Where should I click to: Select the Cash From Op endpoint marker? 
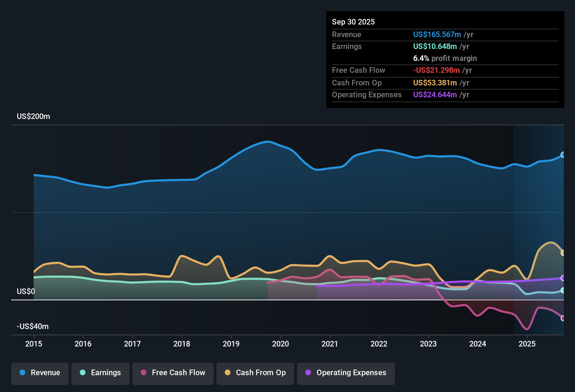click(x=563, y=252)
